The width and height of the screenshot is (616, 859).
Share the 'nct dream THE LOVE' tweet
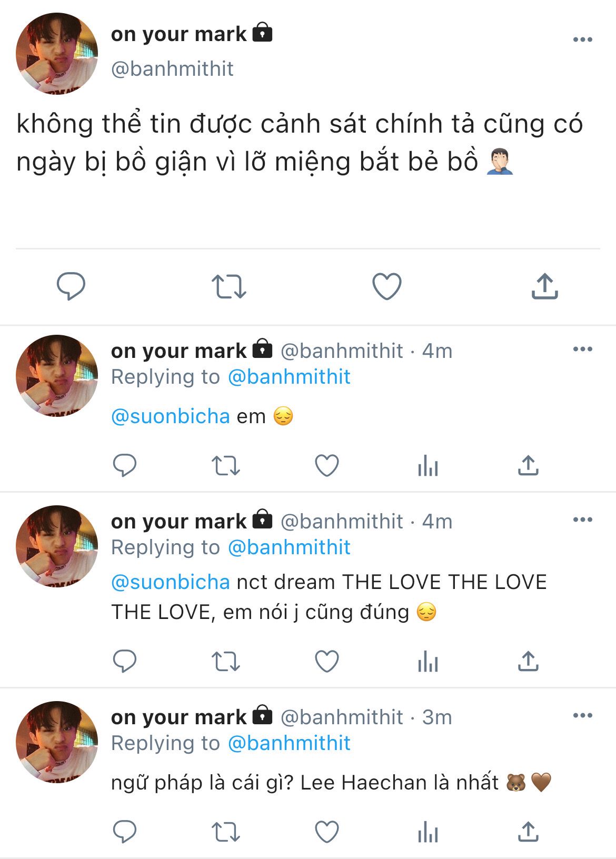528,661
